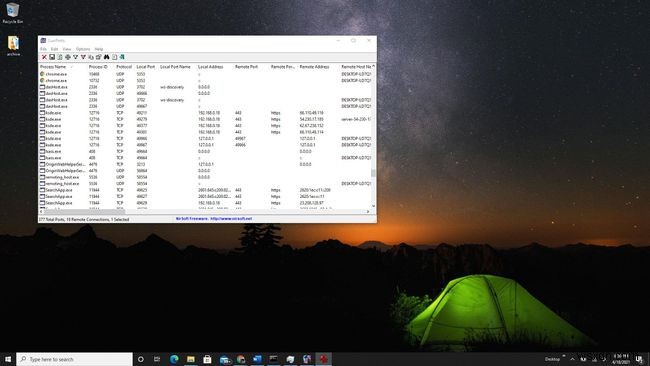Click the scroll down arrow of port list
Viewport: 650px width, 366px height.
click(x=373, y=206)
